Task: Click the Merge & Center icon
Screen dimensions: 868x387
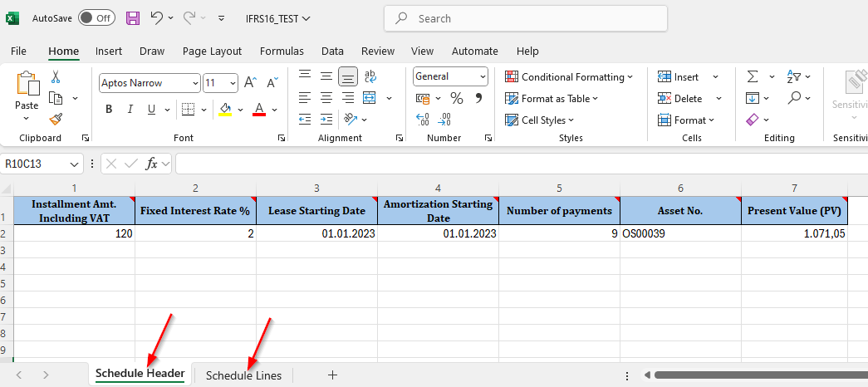Action: click(370, 98)
